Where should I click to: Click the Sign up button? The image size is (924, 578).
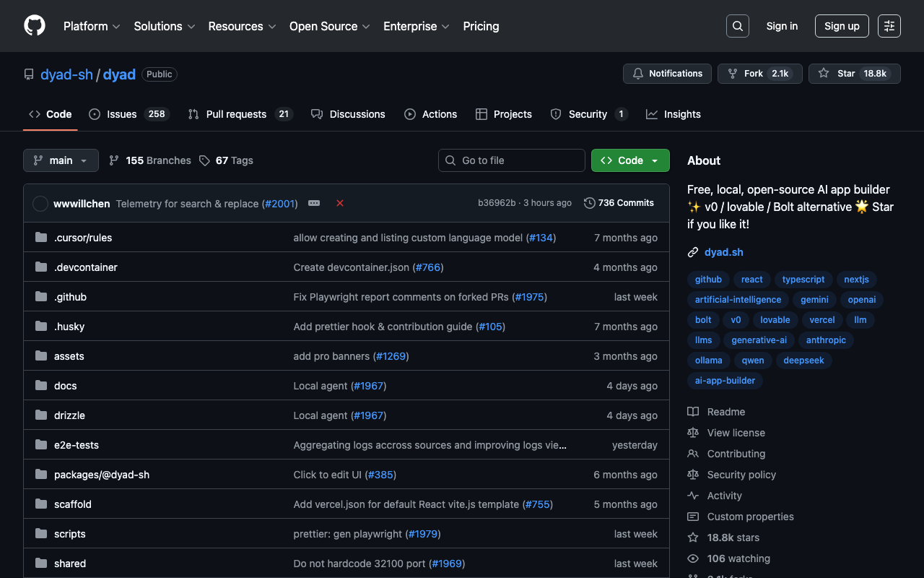click(842, 26)
